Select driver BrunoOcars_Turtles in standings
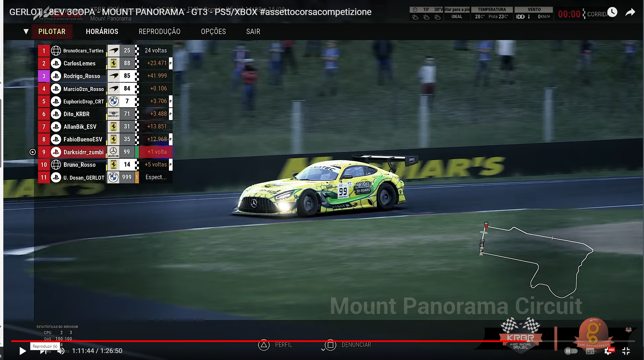The image size is (644, 360). (x=105, y=51)
